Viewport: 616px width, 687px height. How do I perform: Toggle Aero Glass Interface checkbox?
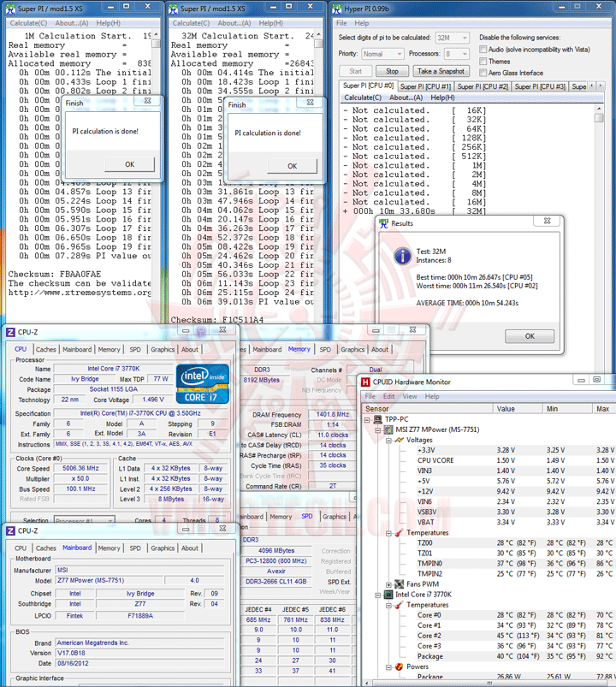coord(483,73)
